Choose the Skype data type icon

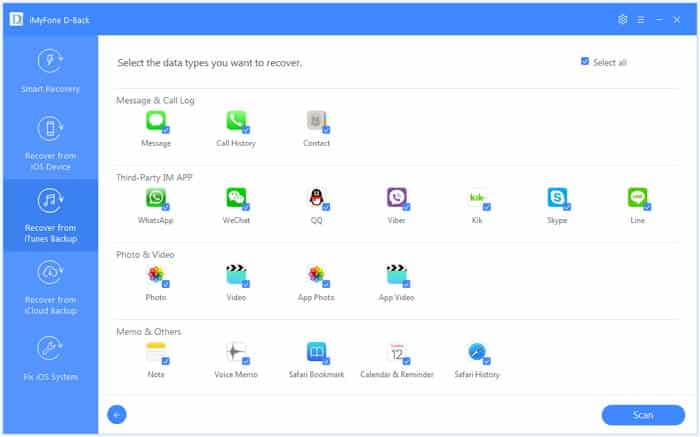click(x=557, y=197)
